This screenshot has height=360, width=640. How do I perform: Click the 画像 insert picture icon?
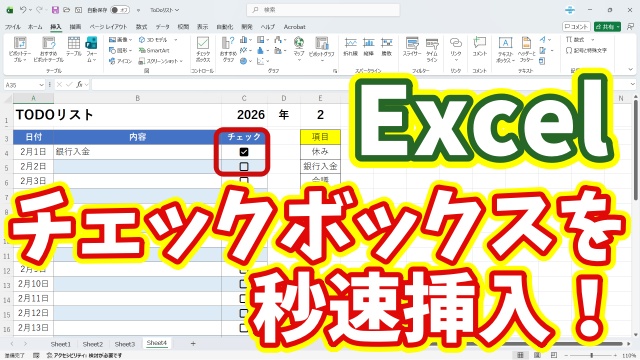pyautogui.click(x=120, y=40)
